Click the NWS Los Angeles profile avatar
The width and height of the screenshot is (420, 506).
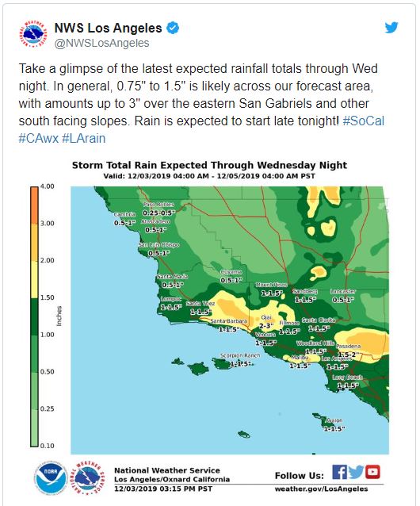(32, 34)
